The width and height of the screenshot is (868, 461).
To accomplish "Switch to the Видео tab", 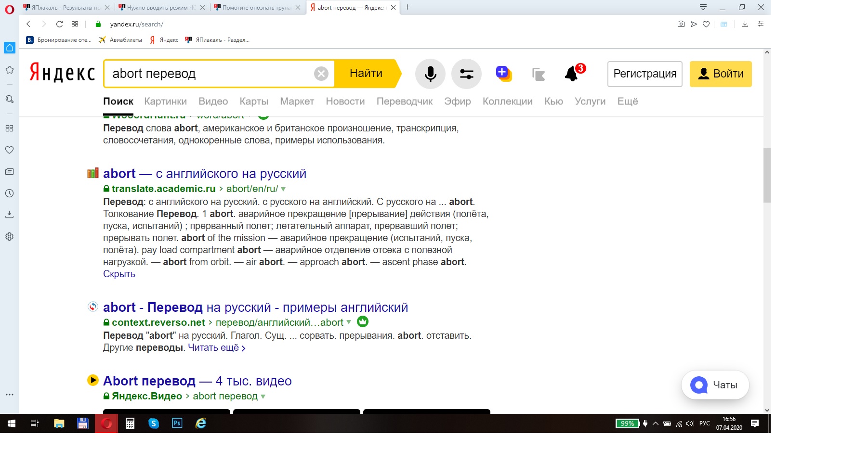I will coord(213,102).
